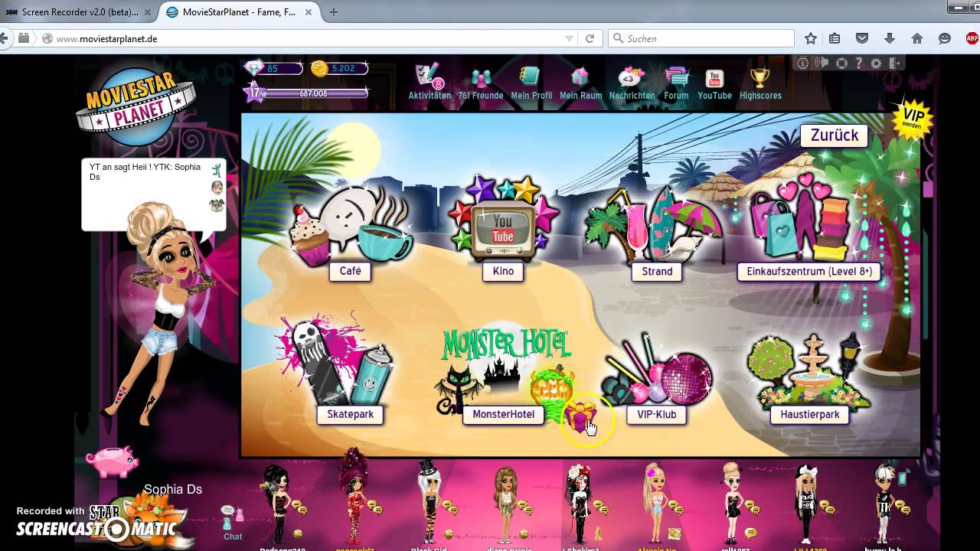Go to browser home page
The image size is (980, 551).
pyautogui.click(x=917, y=38)
